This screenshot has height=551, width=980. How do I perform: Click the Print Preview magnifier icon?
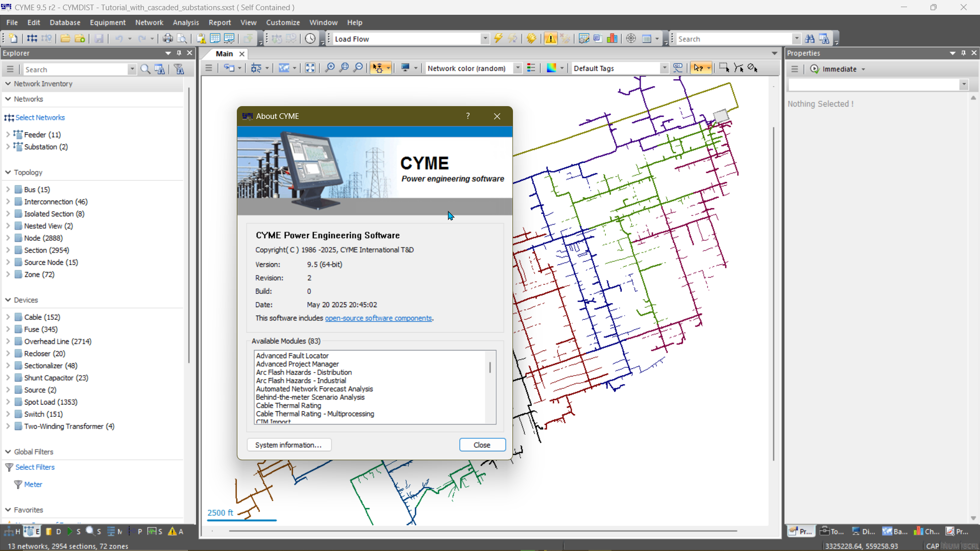tap(182, 39)
